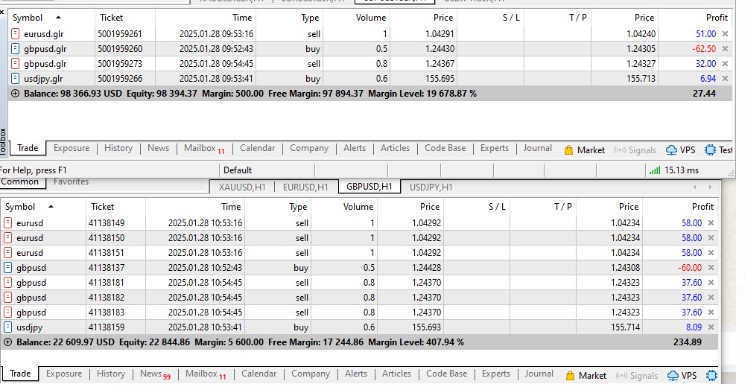Click the sell icon for gbpusd ticket 41138181
Image resolution: width=746 pixels, height=392 pixels.
8,283
